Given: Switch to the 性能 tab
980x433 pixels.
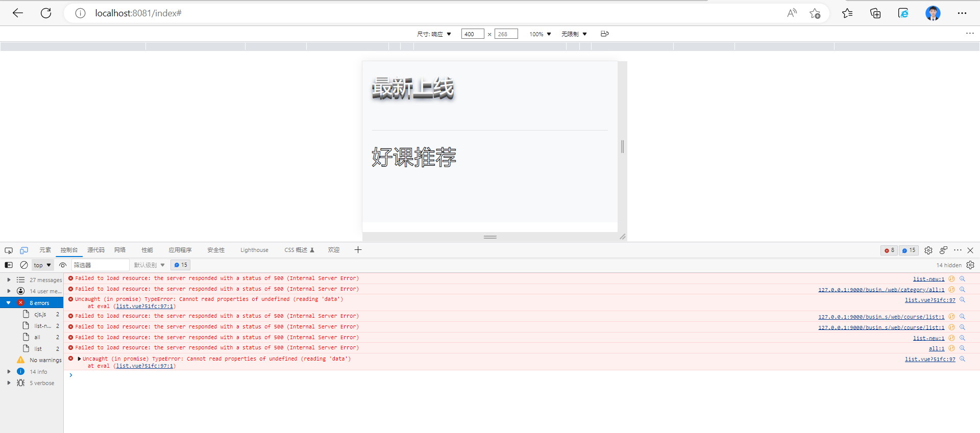Looking at the screenshot, I should click(x=148, y=250).
